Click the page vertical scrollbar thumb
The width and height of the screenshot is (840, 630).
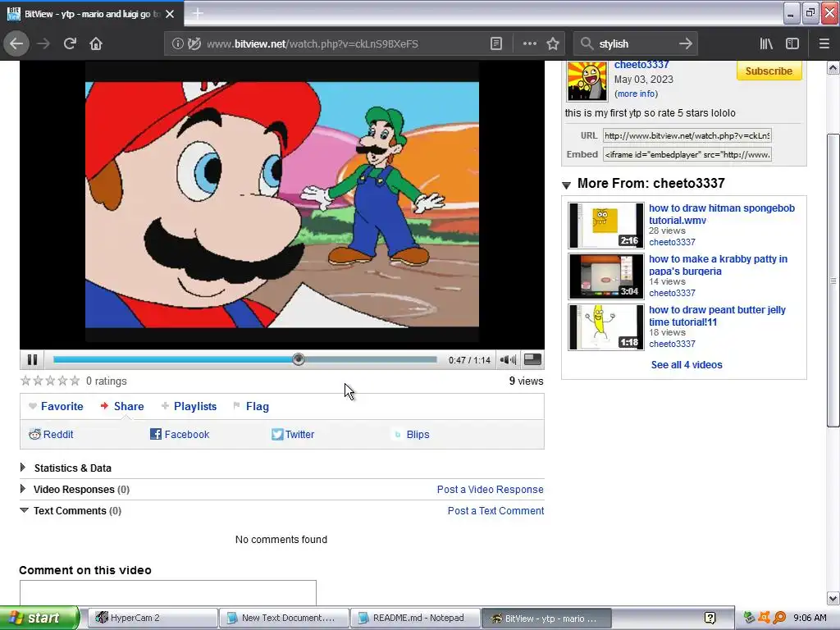(833, 281)
